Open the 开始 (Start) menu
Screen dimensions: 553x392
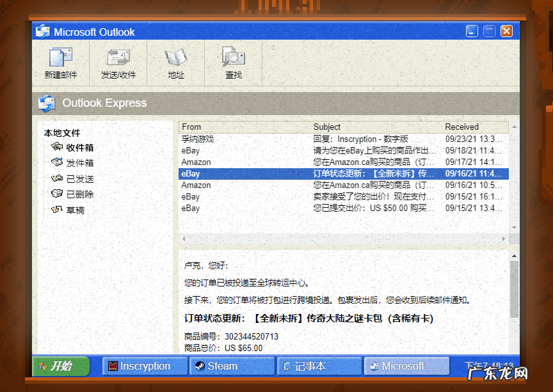(x=60, y=366)
